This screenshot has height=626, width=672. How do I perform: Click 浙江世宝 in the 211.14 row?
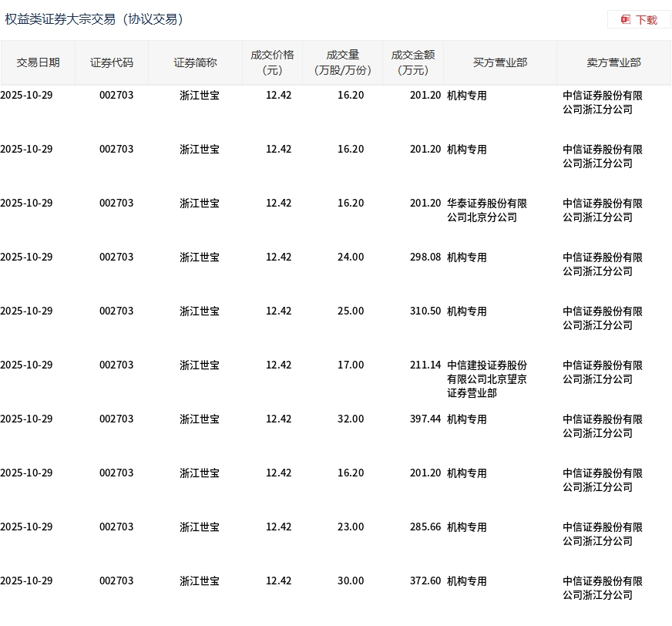200,365
